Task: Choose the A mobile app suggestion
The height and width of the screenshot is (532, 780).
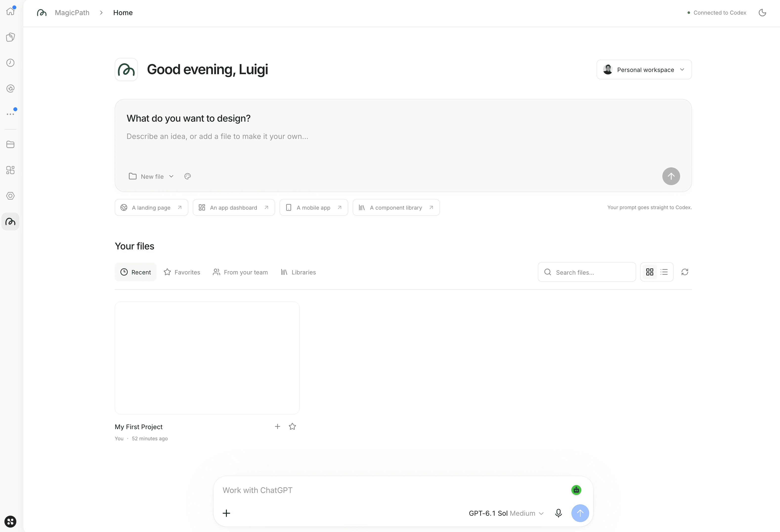Action: [x=314, y=207]
